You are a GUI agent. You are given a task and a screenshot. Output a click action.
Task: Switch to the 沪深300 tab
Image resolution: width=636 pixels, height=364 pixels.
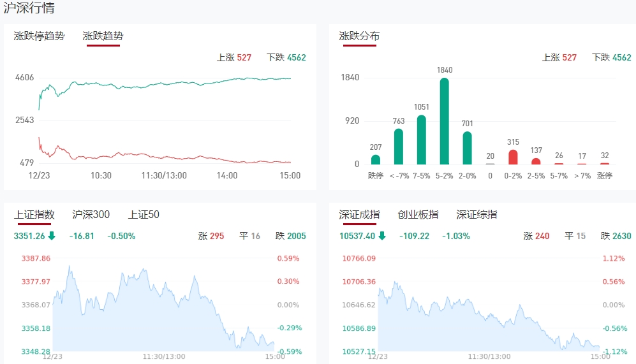coord(91,214)
